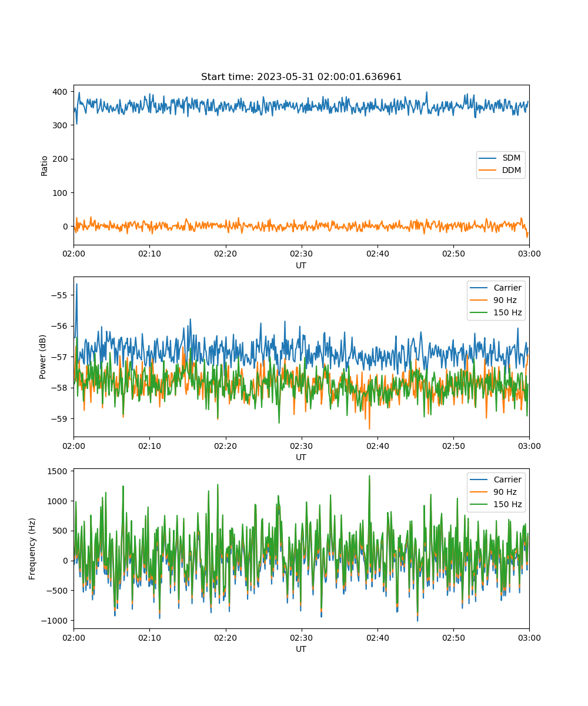Click the 'UT' label under the Frequency plot
This screenshot has width=588, height=706.
[301, 649]
